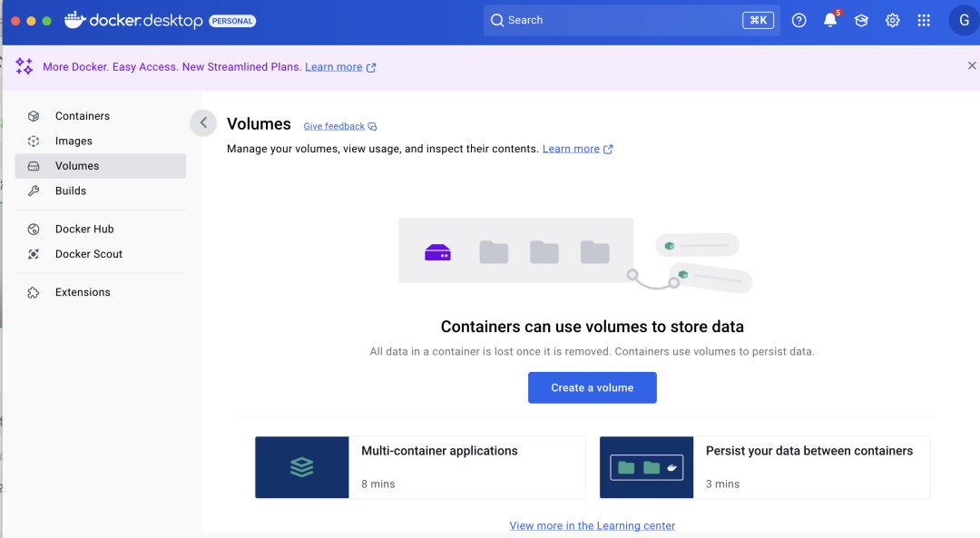The width and height of the screenshot is (980, 538).
Task: Click the feedback speech-bubble icon
Action: pos(373,126)
